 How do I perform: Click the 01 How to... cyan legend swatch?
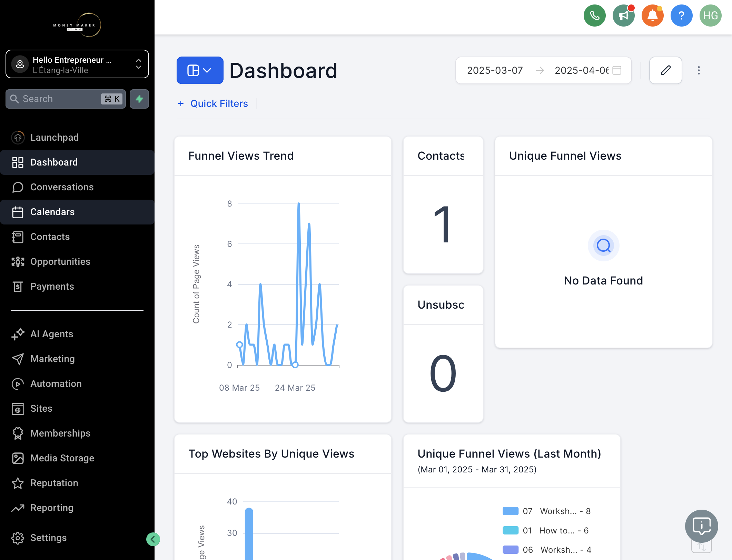511,530
